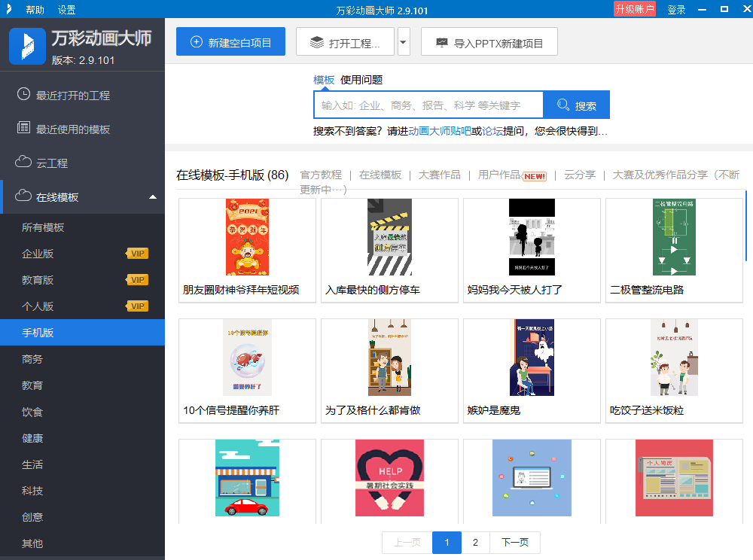Click the cloud icon beside 云工程
The width and height of the screenshot is (753, 560).
click(x=22, y=161)
